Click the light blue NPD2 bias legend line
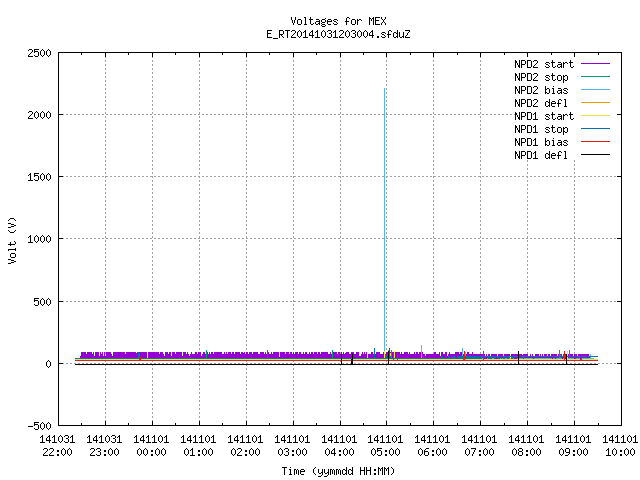 click(595, 90)
